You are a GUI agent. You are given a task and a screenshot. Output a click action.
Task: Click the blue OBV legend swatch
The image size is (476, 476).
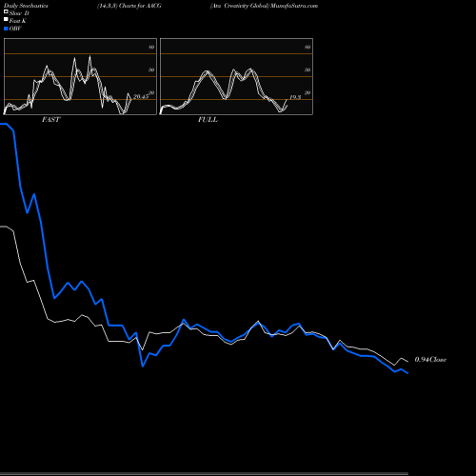pyautogui.click(x=6, y=29)
